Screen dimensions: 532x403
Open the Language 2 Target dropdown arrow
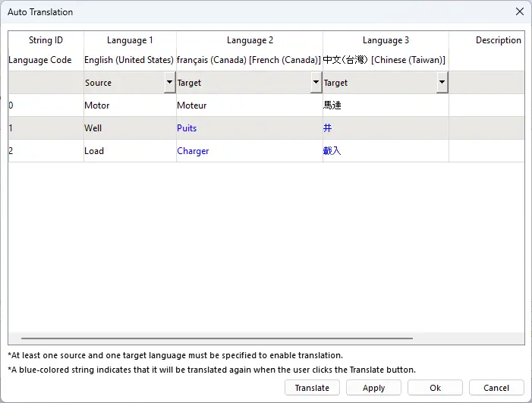tap(316, 83)
